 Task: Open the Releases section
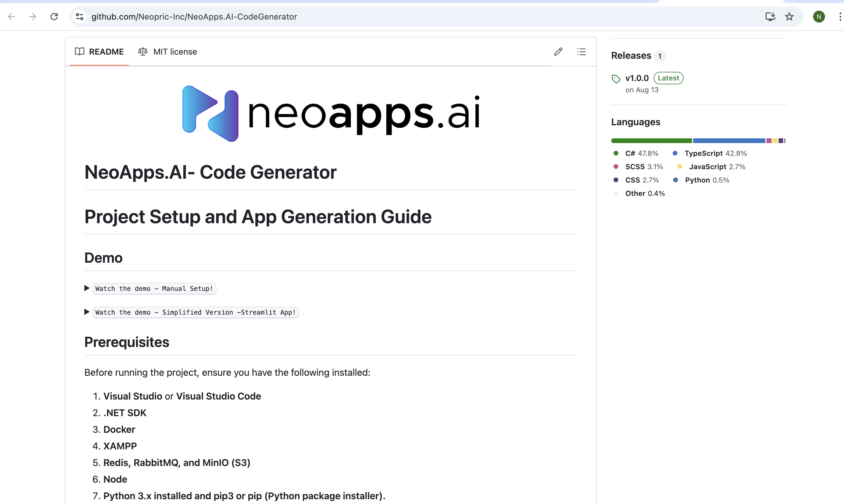(x=630, y=56)
